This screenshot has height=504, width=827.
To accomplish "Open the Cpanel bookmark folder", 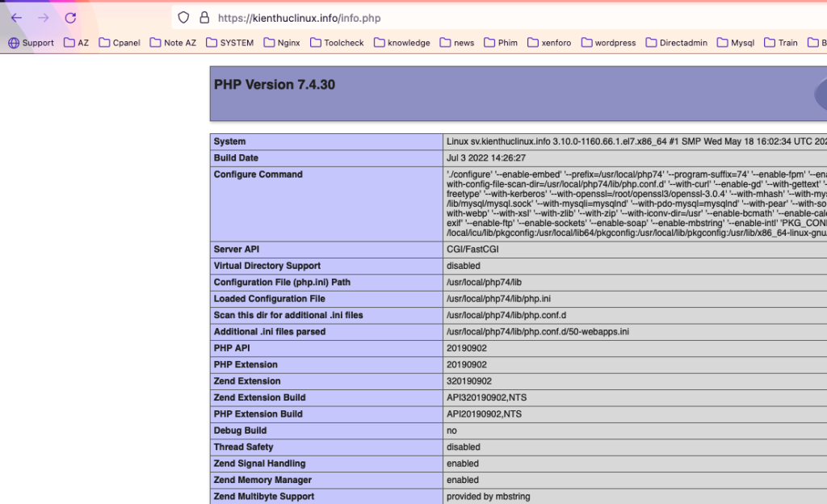I will click(x=120, y=43).
